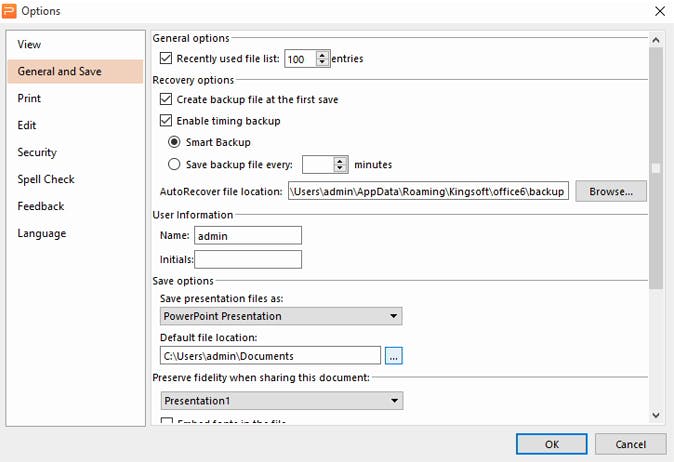Disable the Enable timing backup checkbox
The width and height of the screenshot is (674, 462).
167,121
